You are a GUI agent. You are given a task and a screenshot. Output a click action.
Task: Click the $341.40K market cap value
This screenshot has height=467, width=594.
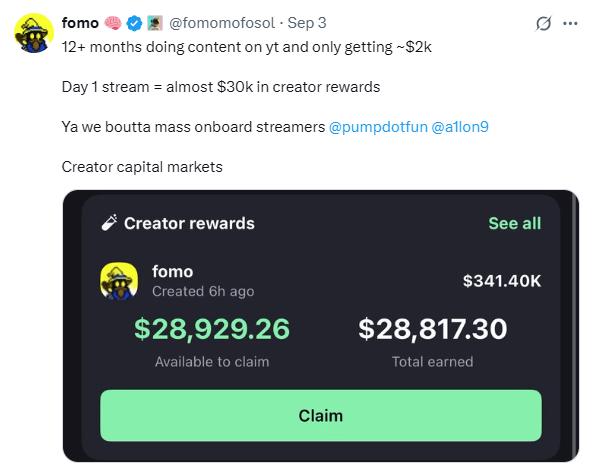(502, 281)
